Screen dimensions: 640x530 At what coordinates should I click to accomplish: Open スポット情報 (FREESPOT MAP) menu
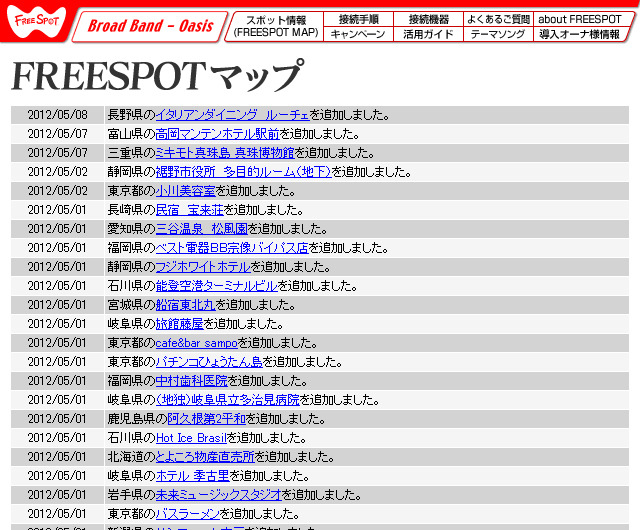coord(276,26)
